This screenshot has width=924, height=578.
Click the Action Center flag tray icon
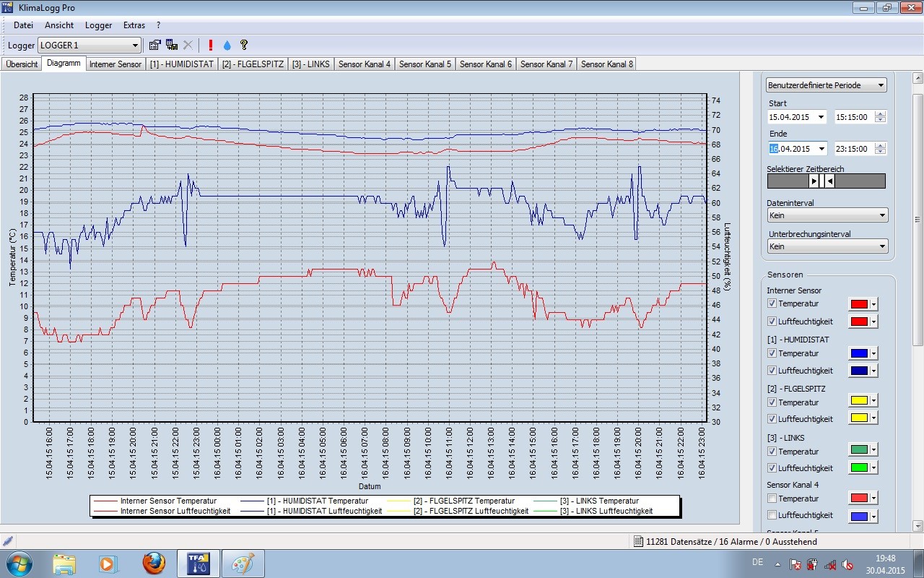pyautogui.click(x=796, y=564)
